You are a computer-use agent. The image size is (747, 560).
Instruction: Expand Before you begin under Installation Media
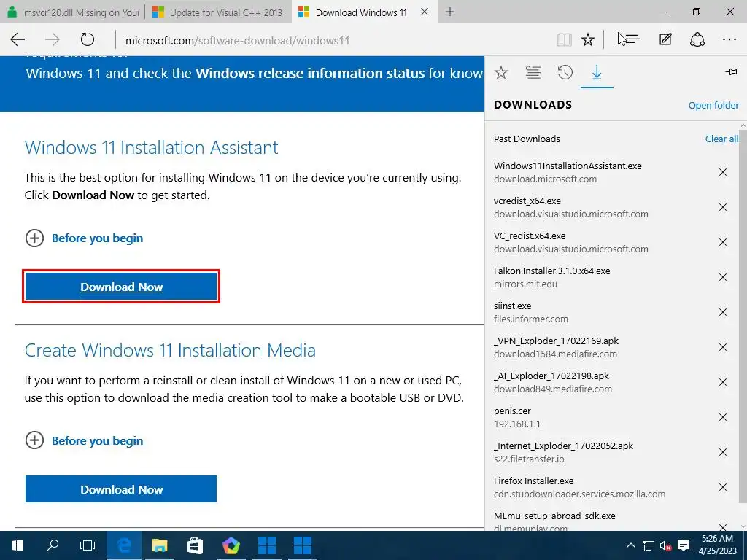click(84, 440)
